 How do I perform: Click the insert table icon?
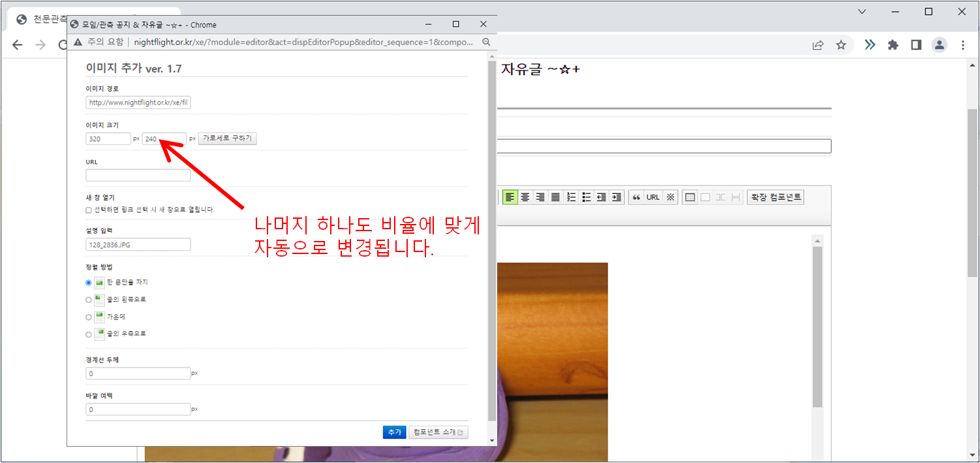point(690,197)
